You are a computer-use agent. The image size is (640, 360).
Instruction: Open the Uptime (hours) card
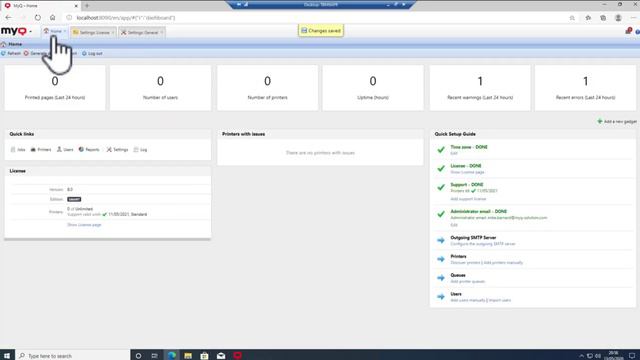pos(373,87)
